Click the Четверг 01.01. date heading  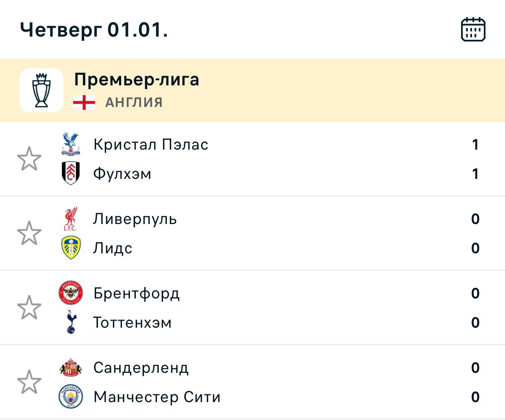[x=94, y=29]
